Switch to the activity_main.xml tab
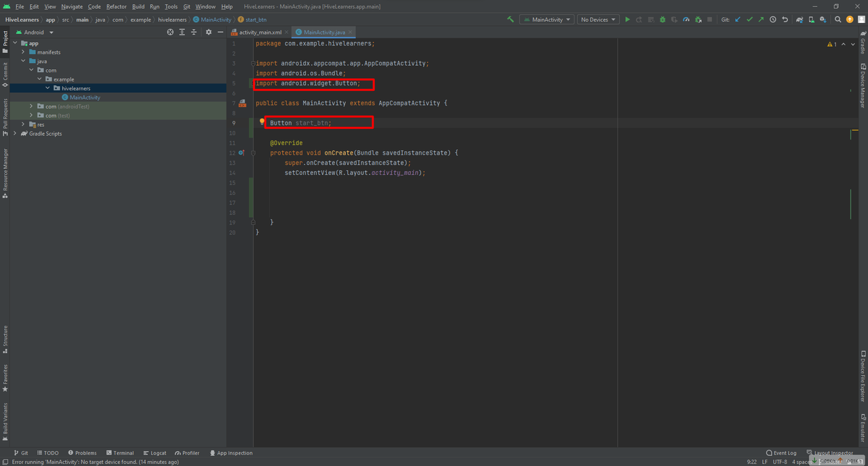 click(260, 32)
